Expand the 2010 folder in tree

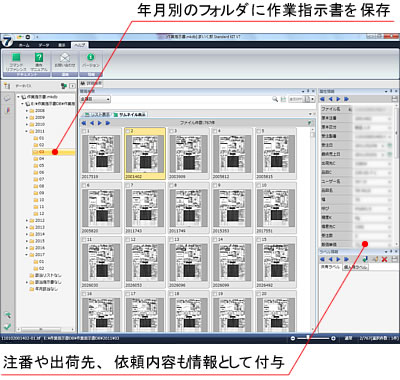pos(27,124)
